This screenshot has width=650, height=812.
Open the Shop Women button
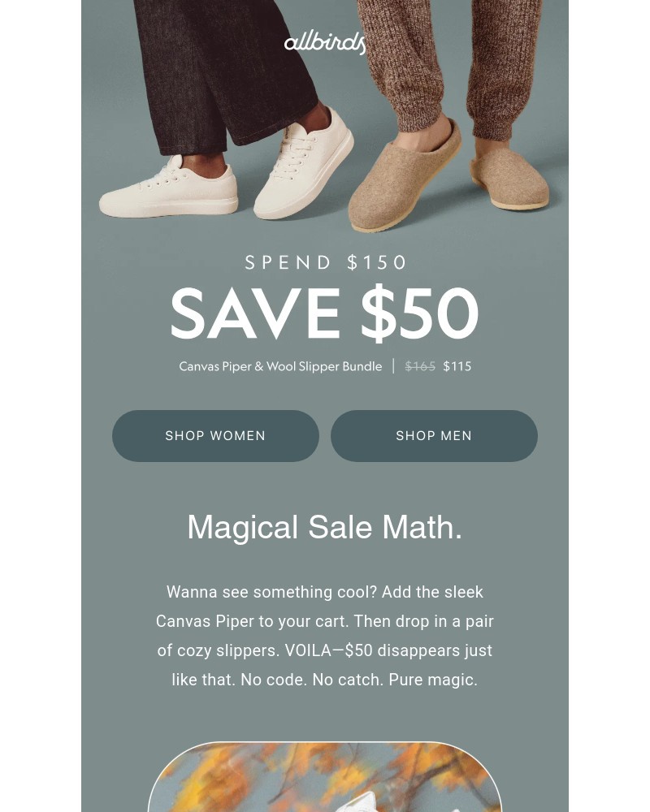[x=215, y=436]
